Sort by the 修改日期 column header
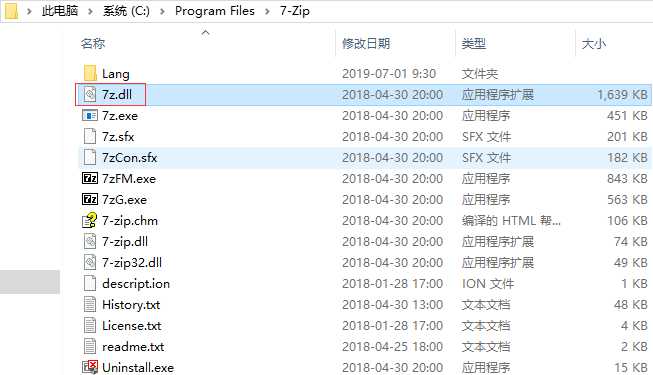 point(366,43)
